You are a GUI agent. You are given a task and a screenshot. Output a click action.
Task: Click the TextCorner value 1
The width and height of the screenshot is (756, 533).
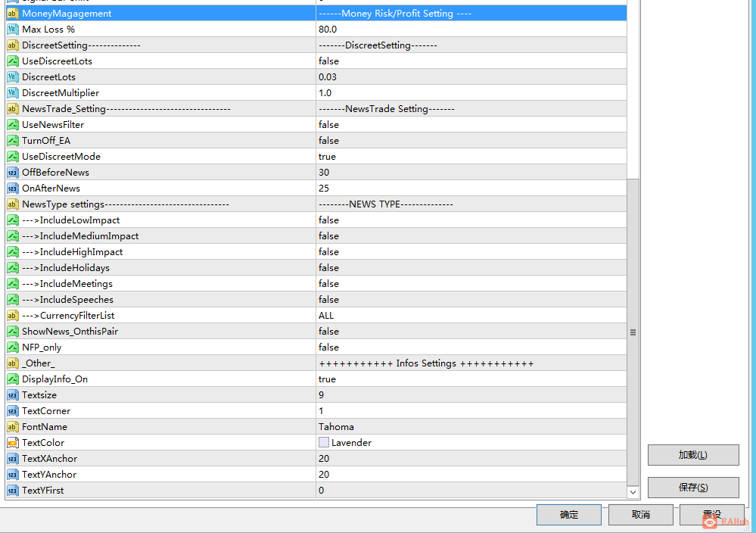click(x=321, y=411)
